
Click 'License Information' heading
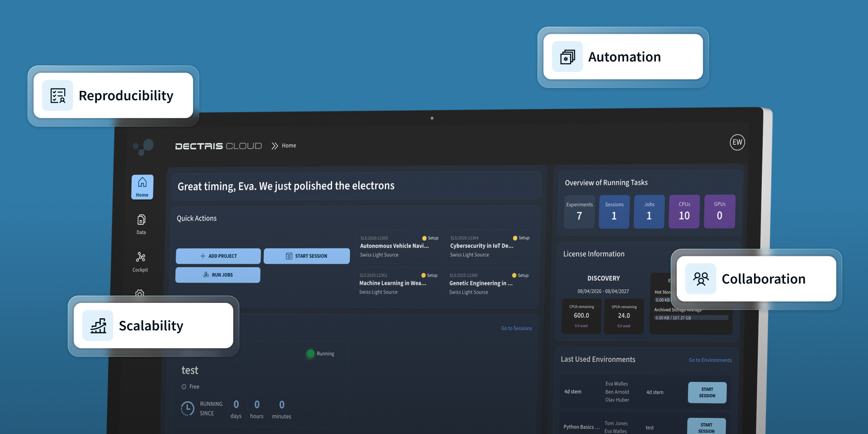(x=594, y=254)
